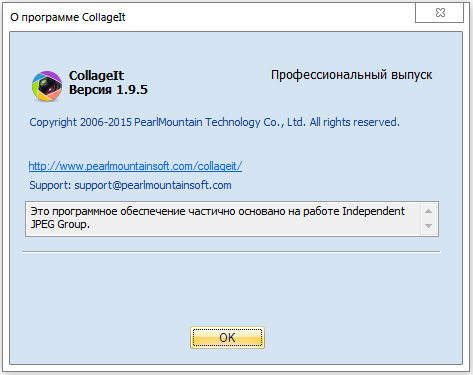Click the bold 'CollageIt' product name
This screenshot has width=473, height=375.
pos(96,76)
